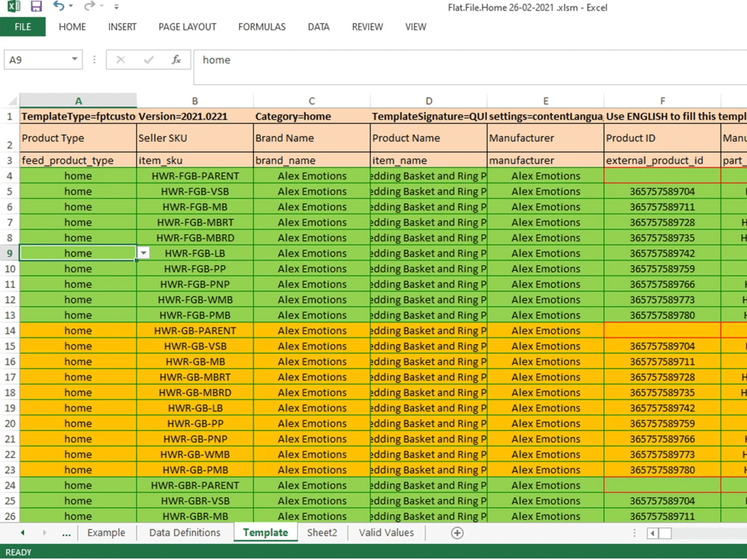Select column B header
The width and height of the screenshot is (747, 560).
195,101
